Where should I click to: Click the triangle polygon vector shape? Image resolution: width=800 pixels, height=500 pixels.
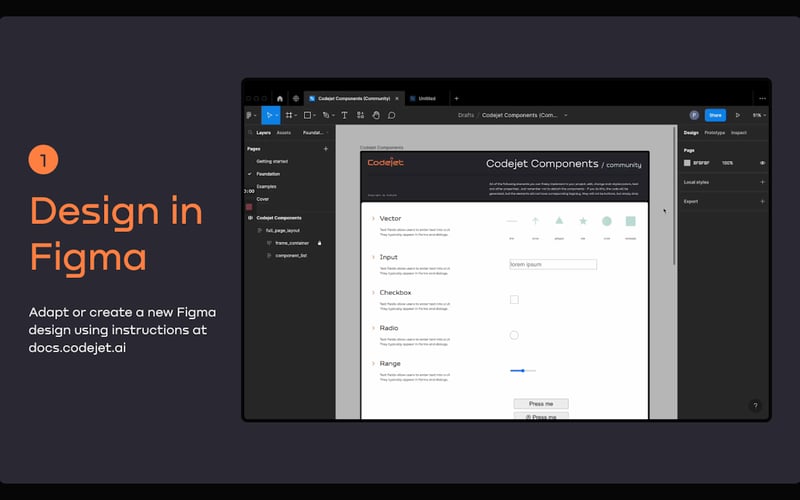tap(559, 220)
